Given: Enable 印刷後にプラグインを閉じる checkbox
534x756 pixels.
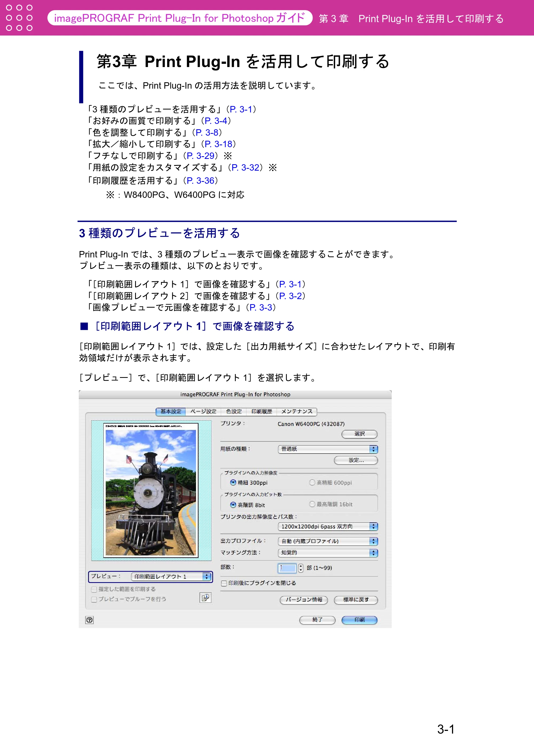Looking at the screenshot, I should pyautogui.click(x=224, y=583).
